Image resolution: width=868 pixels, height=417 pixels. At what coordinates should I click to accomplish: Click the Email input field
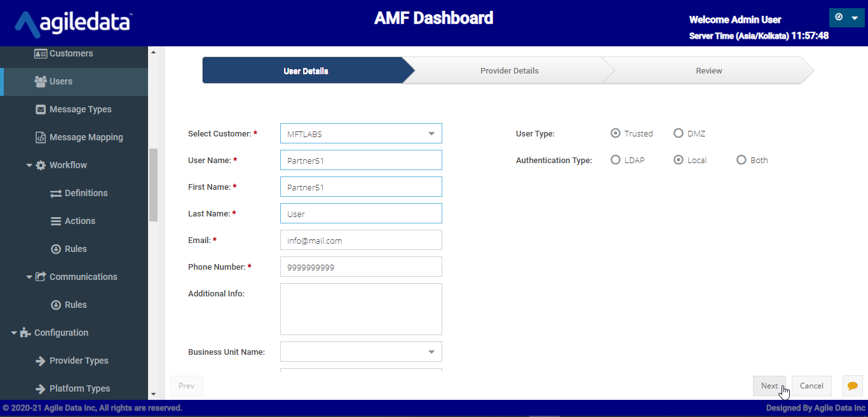point(360,241)
